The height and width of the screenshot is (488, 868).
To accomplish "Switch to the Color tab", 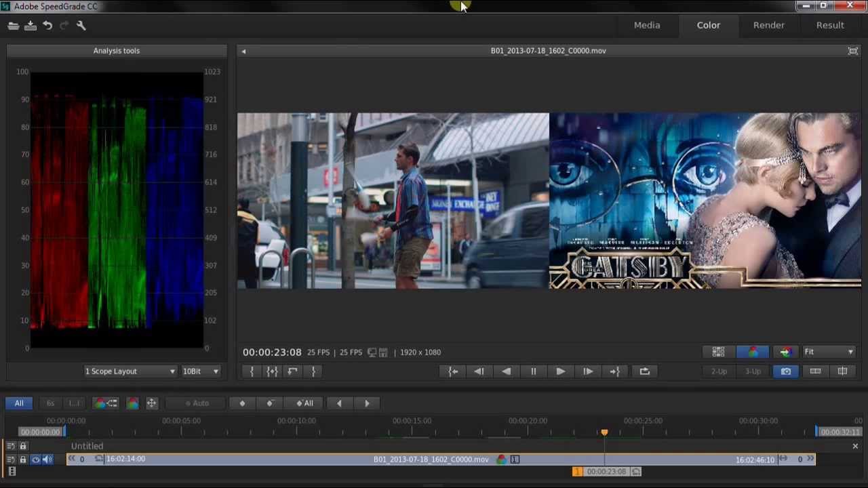I will (x=709, y=25).
